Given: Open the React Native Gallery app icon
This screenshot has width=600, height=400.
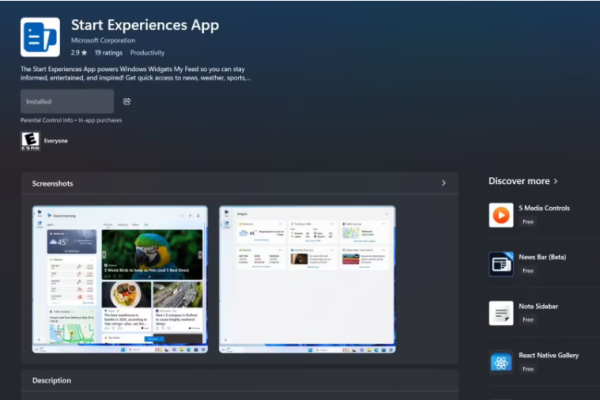Looking at the screenshot, I should 501,362.
